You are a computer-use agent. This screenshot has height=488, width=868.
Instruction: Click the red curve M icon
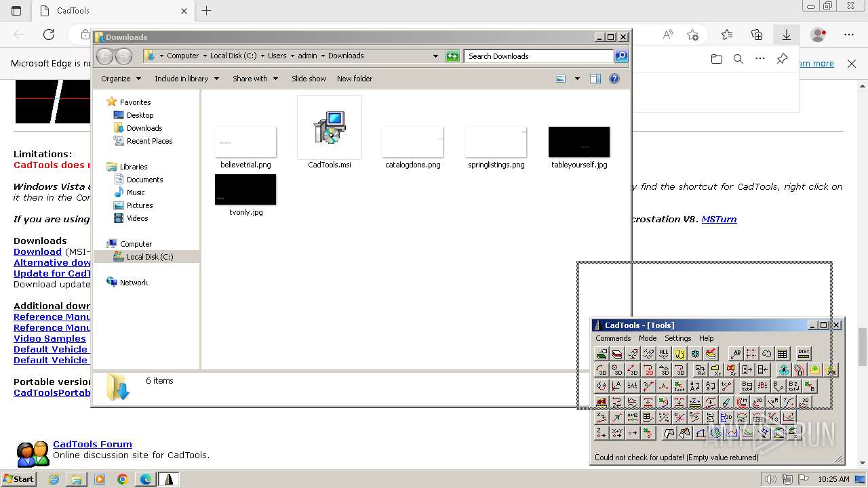click(x=742, y=402)
